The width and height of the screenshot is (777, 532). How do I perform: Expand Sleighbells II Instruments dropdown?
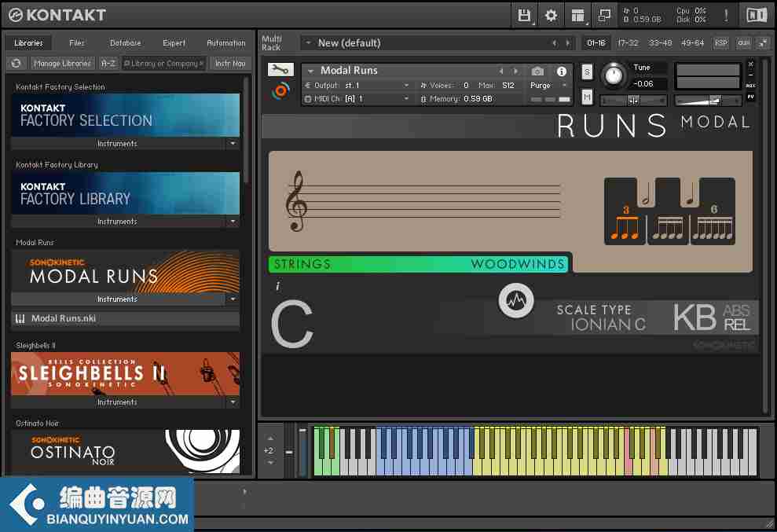233,402
